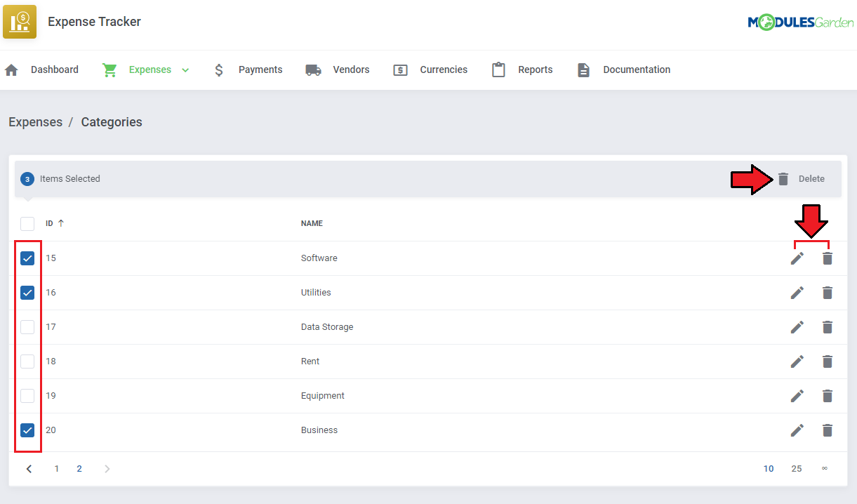Sort by the NAME column header
Screen dimensions: 857x504
[312, 223]
